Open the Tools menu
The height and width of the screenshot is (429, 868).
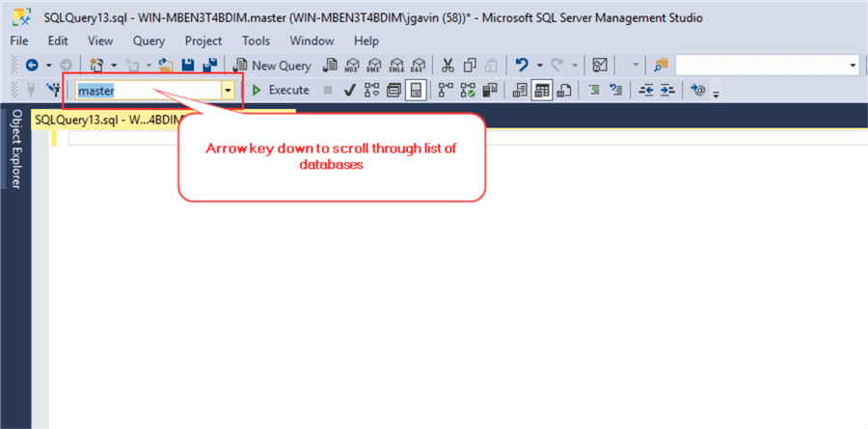point(257,40)
